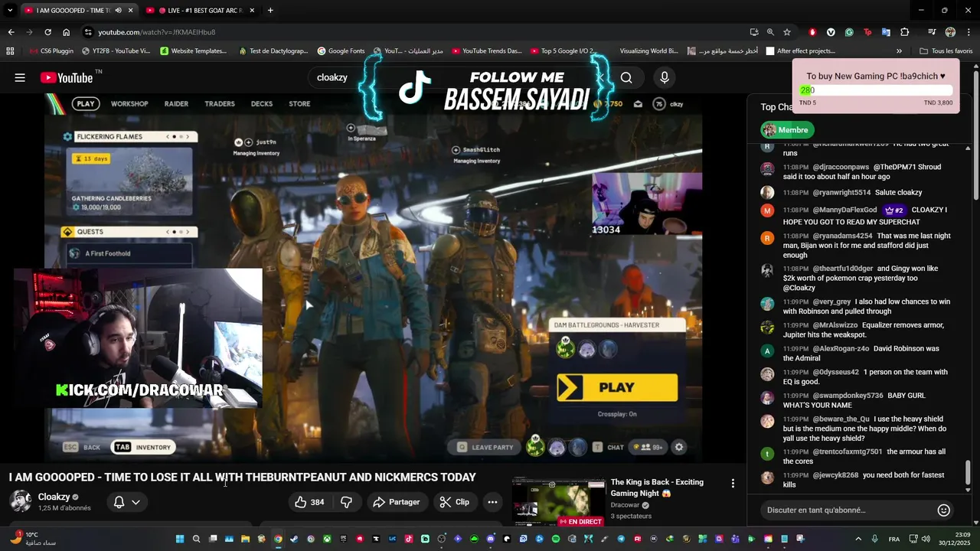Open the Grammarly extension icon

pos(849,32)
